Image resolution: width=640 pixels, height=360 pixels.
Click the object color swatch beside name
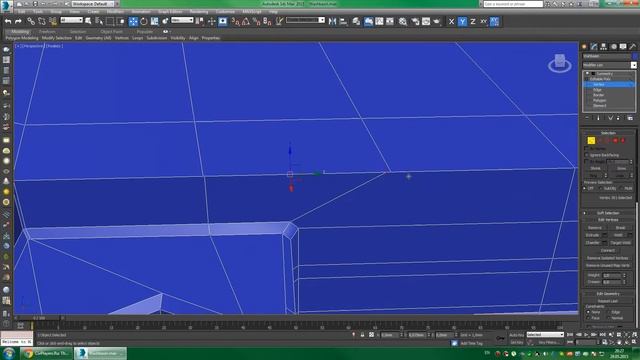click(x=634, y=56)
